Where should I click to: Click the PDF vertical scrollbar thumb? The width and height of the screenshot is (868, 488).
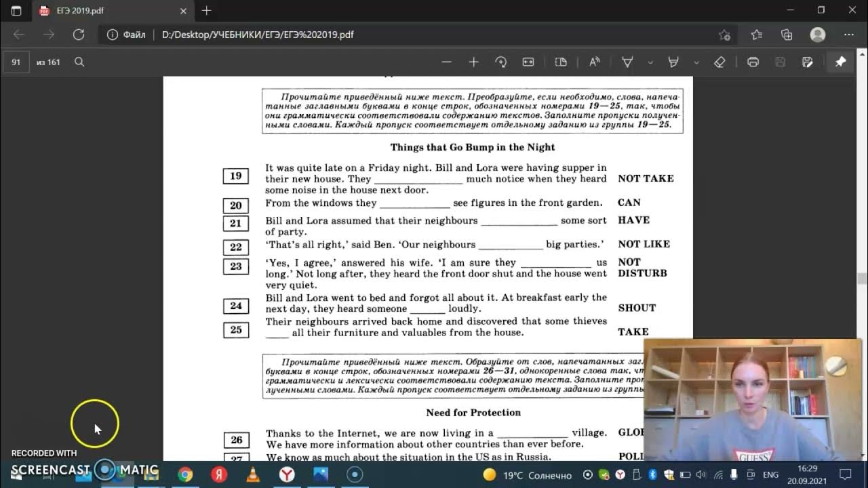click(863, 279)
